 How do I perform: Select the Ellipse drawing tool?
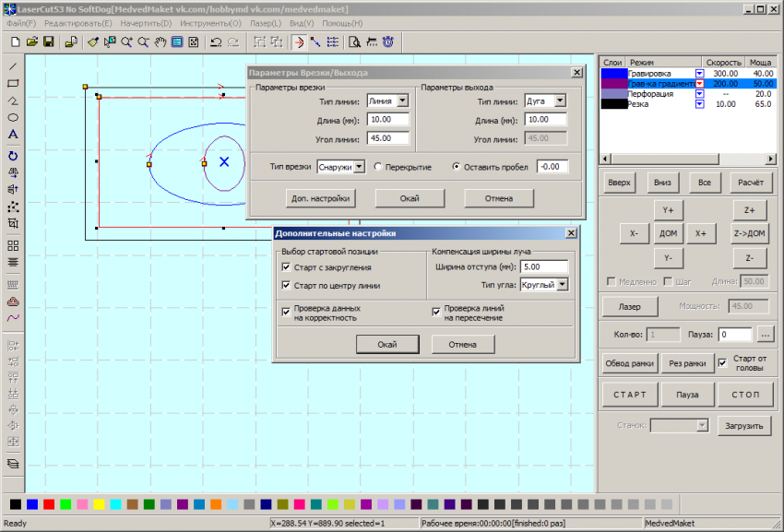point(13,117)
